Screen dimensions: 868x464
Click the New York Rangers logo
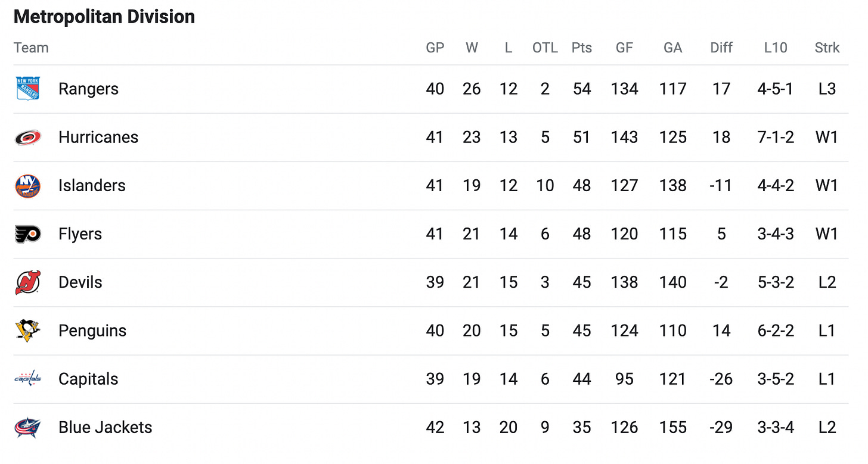(27, 89)
